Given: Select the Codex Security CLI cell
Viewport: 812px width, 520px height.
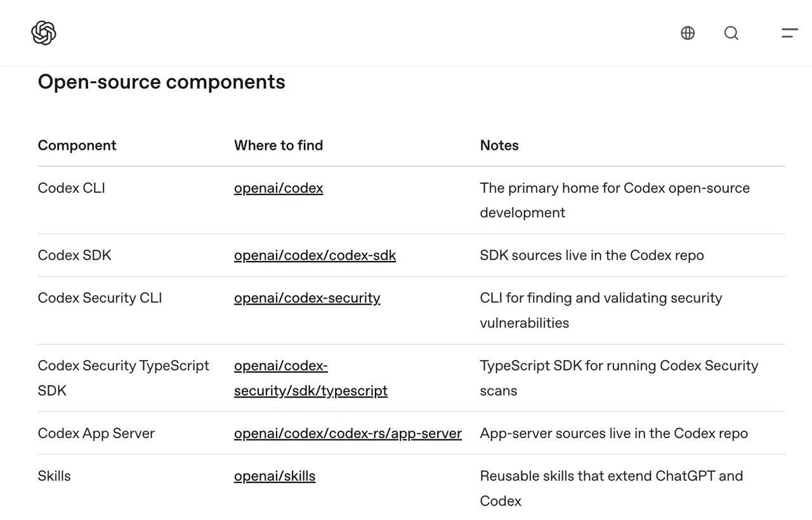Looking at the screenshot, I should [x=100, y=298].
